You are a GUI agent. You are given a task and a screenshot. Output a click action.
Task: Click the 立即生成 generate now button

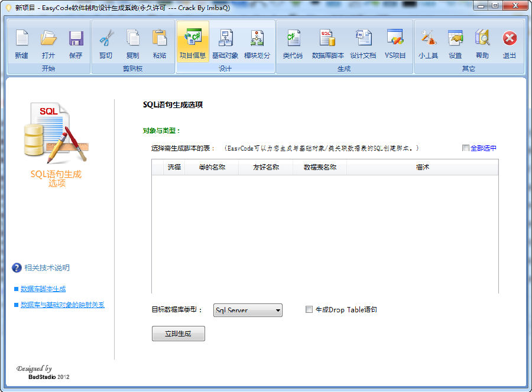(178, 334)
